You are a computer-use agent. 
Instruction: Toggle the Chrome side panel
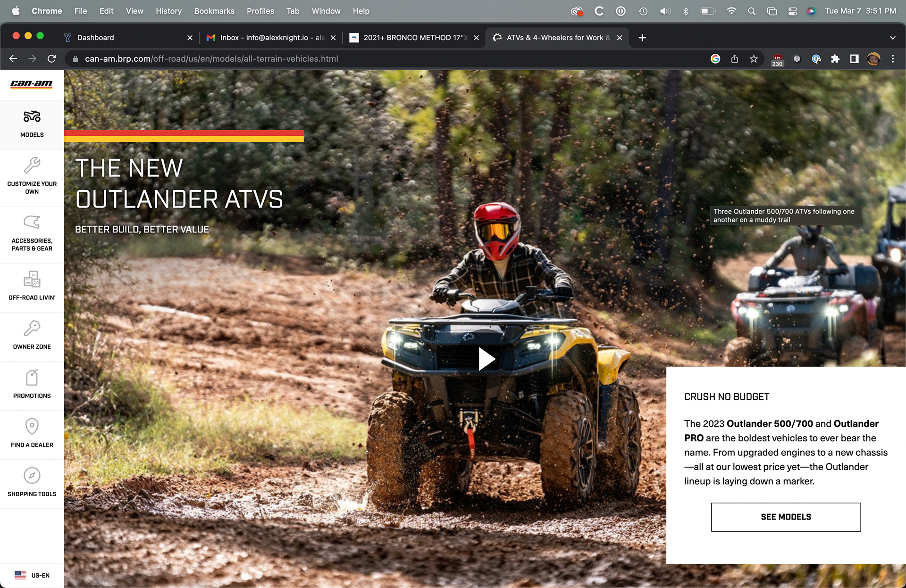click(854, 58)
